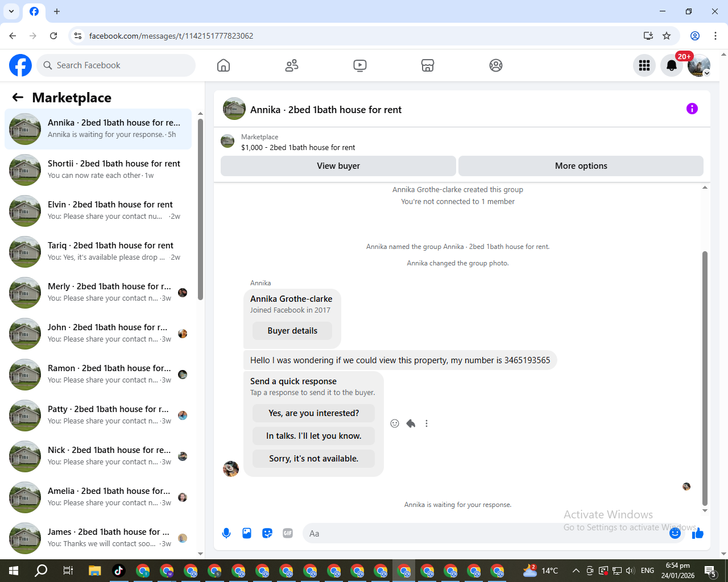
Task: Open Windows taskbar search
Action: tap(41, 571)
